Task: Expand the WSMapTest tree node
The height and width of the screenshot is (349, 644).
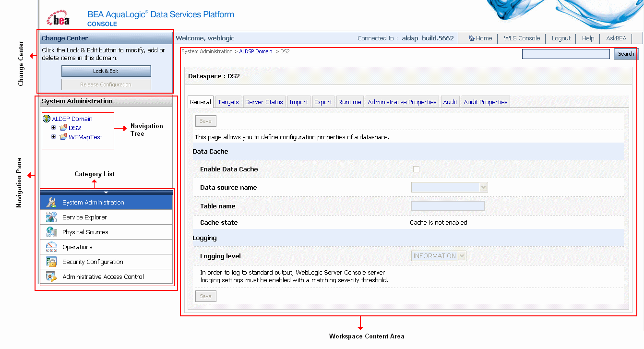Action: point(54,137)
